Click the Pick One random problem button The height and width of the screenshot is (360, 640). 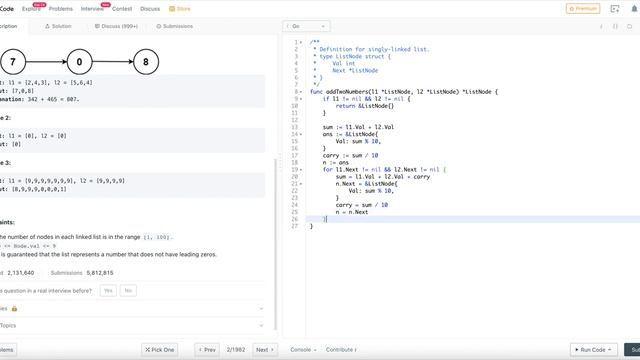click(160, 350)
